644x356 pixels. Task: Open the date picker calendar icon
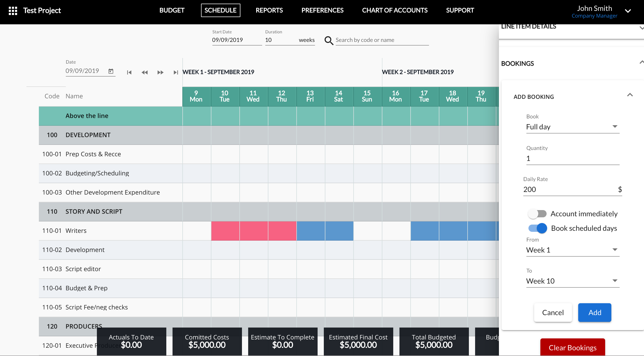coord(111,71)
